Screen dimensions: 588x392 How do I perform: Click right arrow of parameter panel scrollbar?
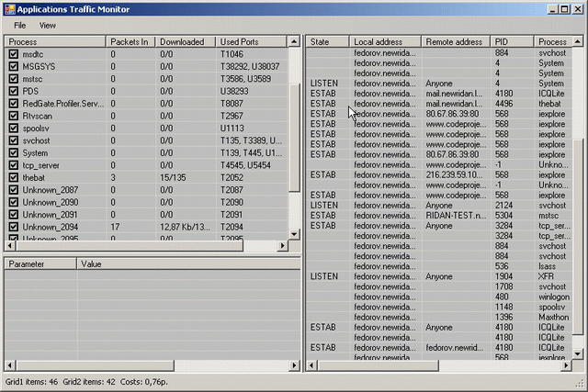click(x=294, y=365)
